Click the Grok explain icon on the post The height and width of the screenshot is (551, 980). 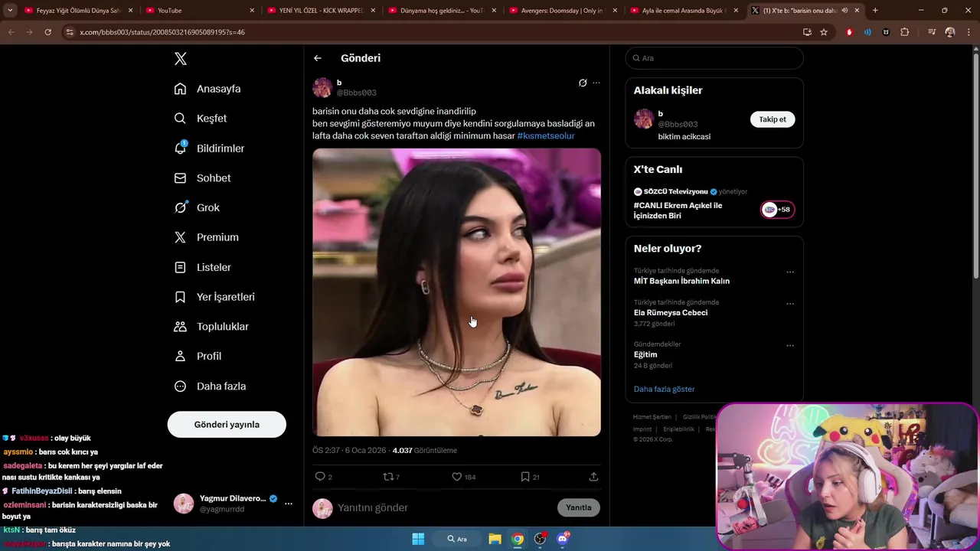pyautogui.click(x=583, y=83)
